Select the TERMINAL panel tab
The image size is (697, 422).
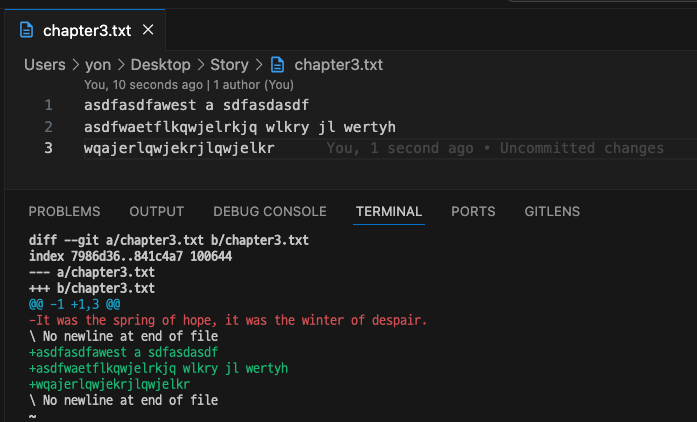coord(389,212)
